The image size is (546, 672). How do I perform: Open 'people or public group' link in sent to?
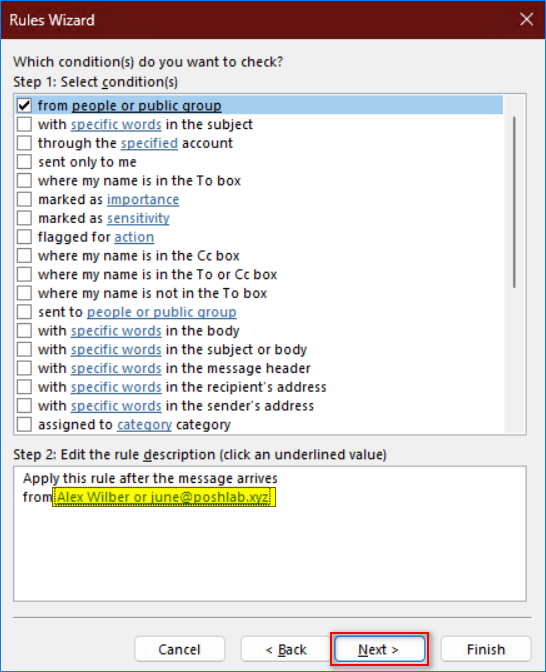click(x=162, y=312)
